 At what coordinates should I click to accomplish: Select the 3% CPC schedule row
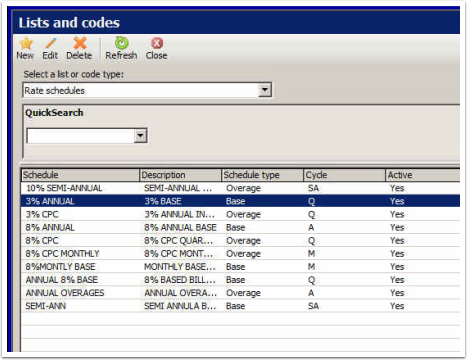(x=241, y=214)
